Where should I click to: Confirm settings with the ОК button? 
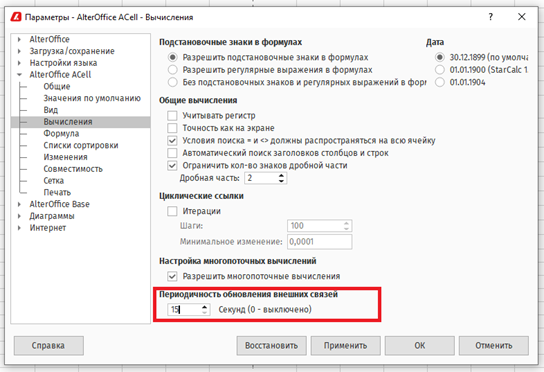(x=420, y=346)
